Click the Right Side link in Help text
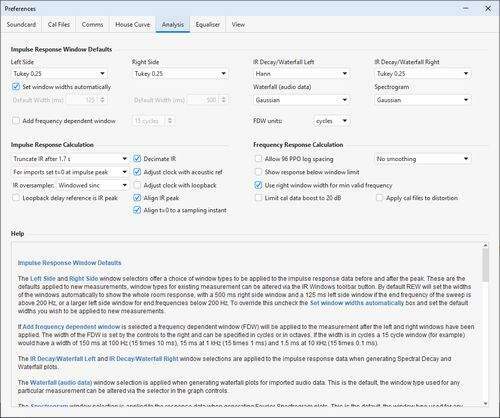500x418 pixels. click(x=84, y=279)
